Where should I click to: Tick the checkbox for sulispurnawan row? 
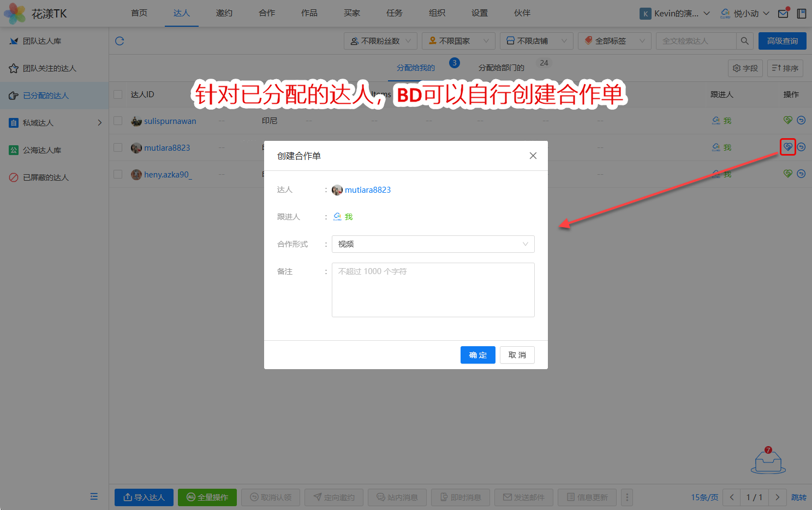pos(118,121)
